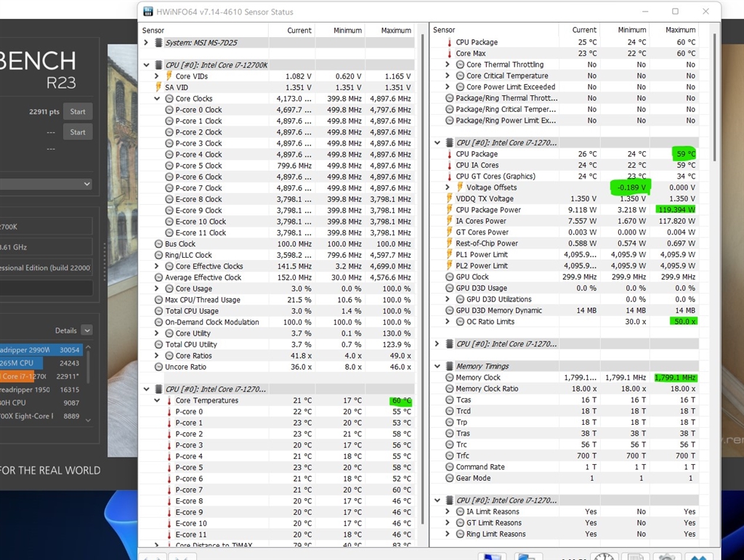Click circle icon beside Uncore Ratio
Viewport: 744px width, 560px height.
[x=159, y=367]
